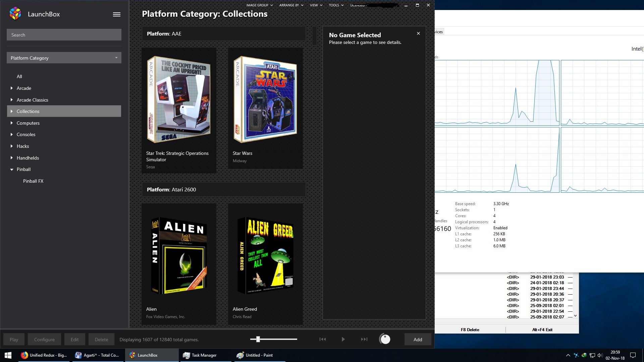
Task: Click the games list vertical scrollbar
Action: [314, 36]
